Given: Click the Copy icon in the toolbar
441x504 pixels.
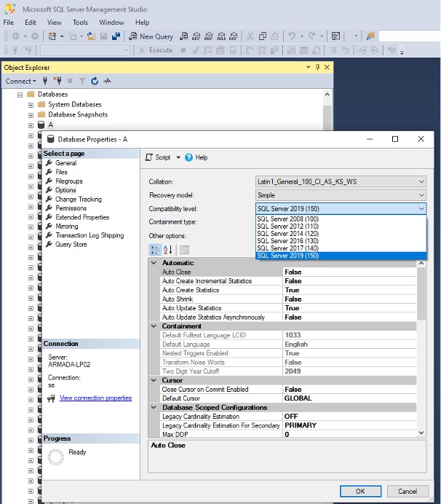Looking at the screenshot, I should pyautogui.click(x=263, y=36).
